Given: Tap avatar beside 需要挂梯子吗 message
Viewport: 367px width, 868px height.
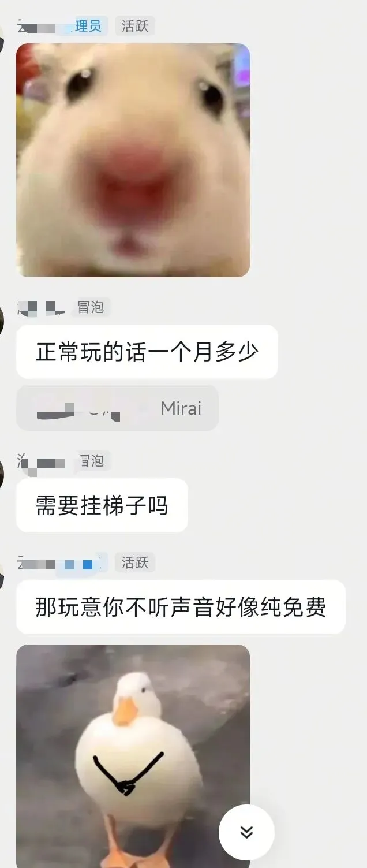Looking at the screenshot, I should (2, 474).
